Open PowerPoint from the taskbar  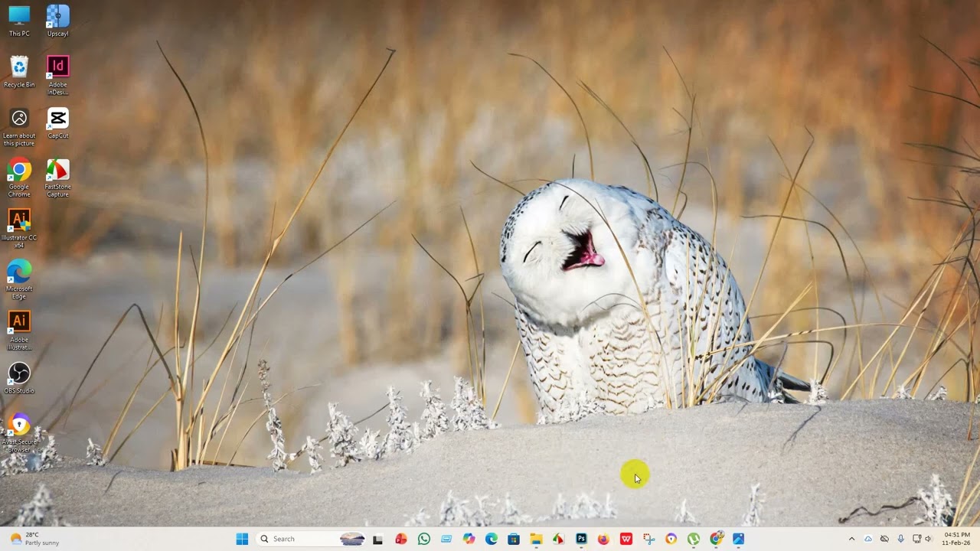(x=400, y=539)
